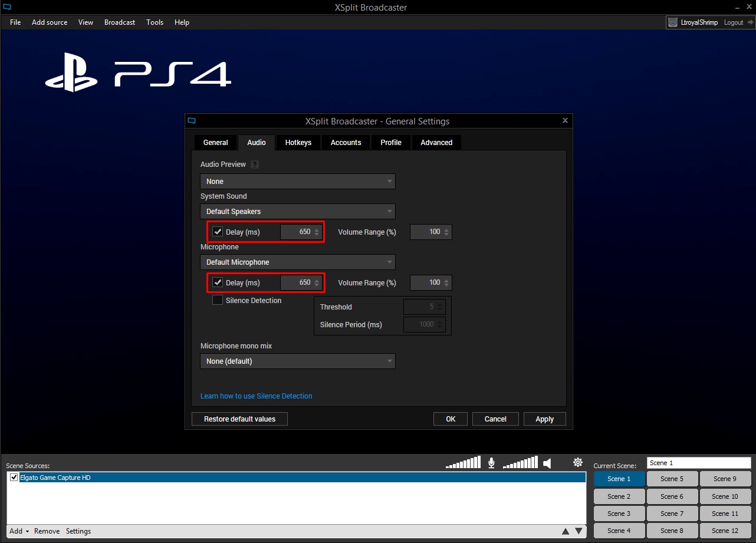Click the microphone icon above the audio meters
This screenshot has width=756, height=543.
point(491,463)
